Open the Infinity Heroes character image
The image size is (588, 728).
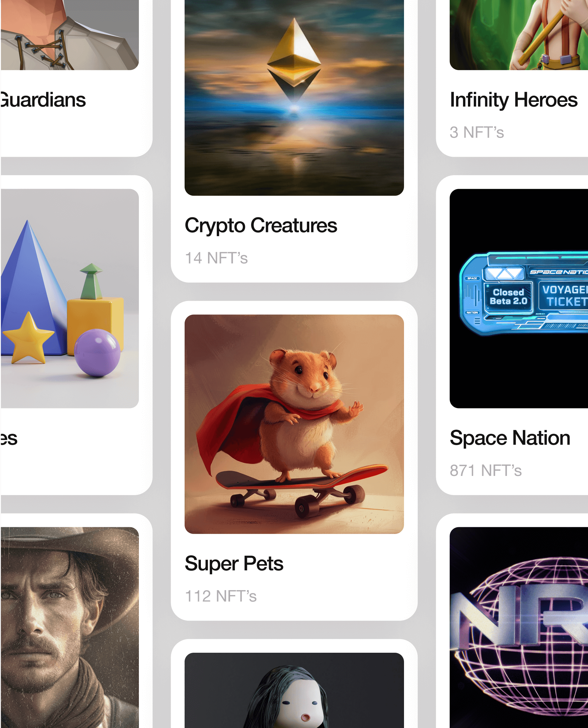(x=519, y=35)
